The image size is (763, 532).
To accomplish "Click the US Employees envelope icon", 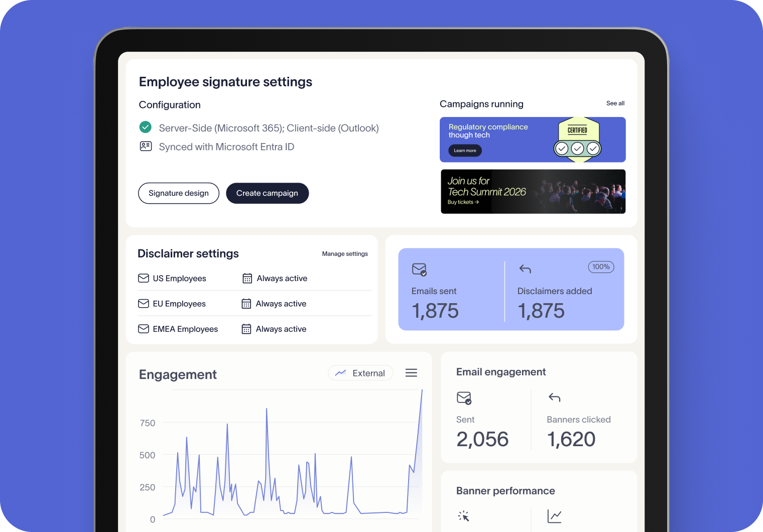I will pos(144,278).
